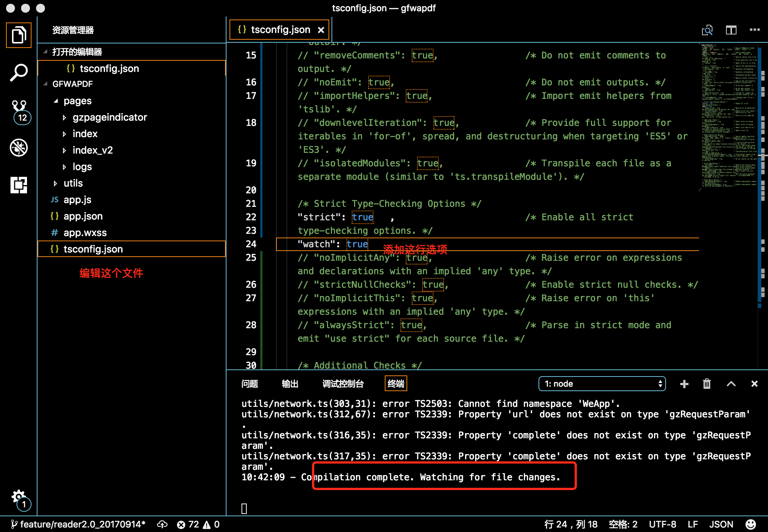
Task: Click line number 30 in gutter
Action: [x=251, y=365]
